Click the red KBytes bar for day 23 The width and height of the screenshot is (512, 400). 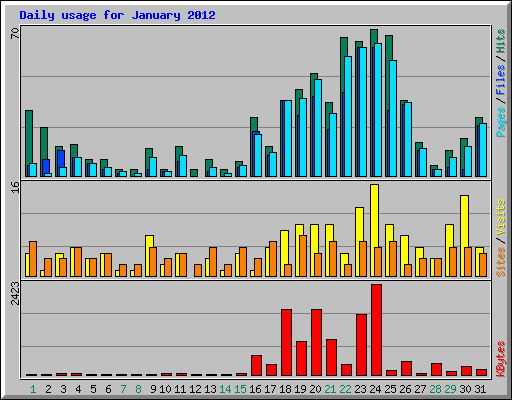coord(362,345)
